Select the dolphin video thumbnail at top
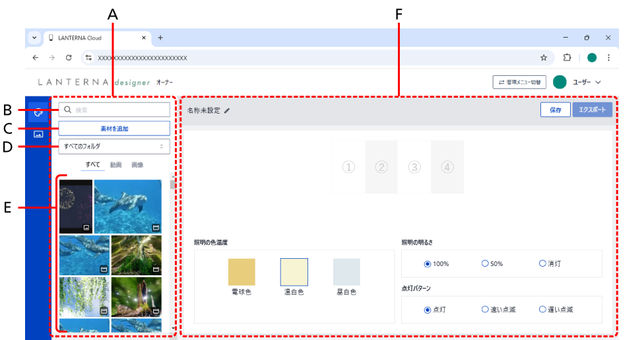Image resolution: width=644 pixels, height=340 pixels. [x=128, y=206]
